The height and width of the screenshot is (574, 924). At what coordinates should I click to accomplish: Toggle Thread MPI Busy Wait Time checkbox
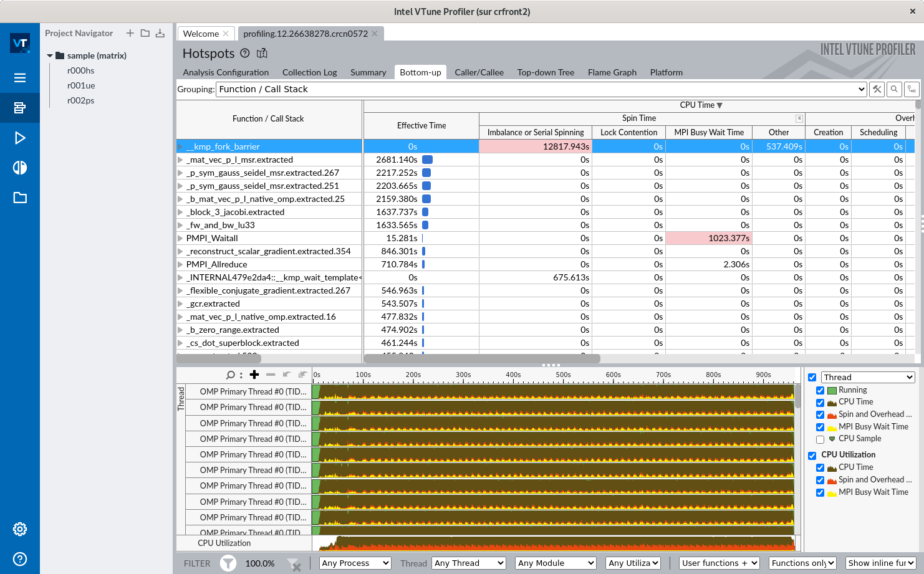click(x=821, y=428)
